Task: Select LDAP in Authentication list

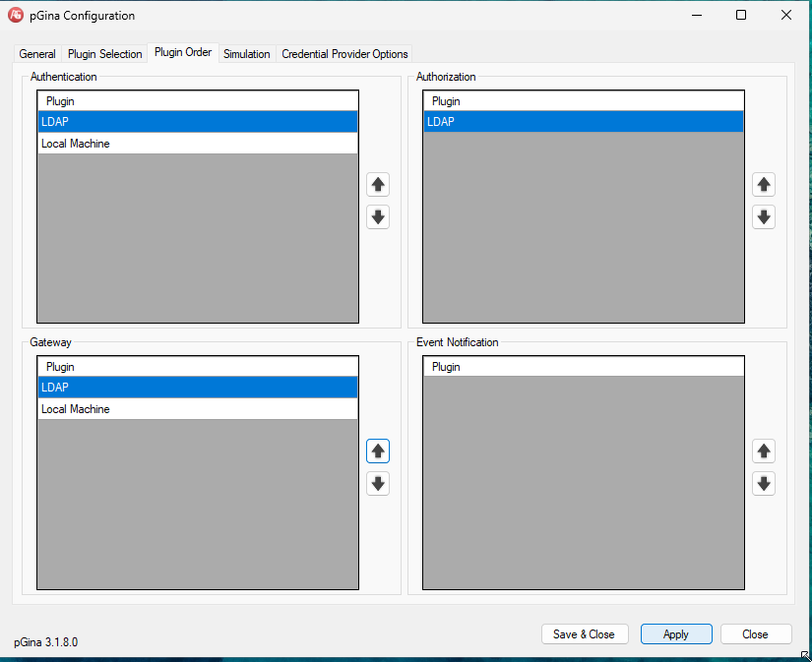Action: coord(198,122)
